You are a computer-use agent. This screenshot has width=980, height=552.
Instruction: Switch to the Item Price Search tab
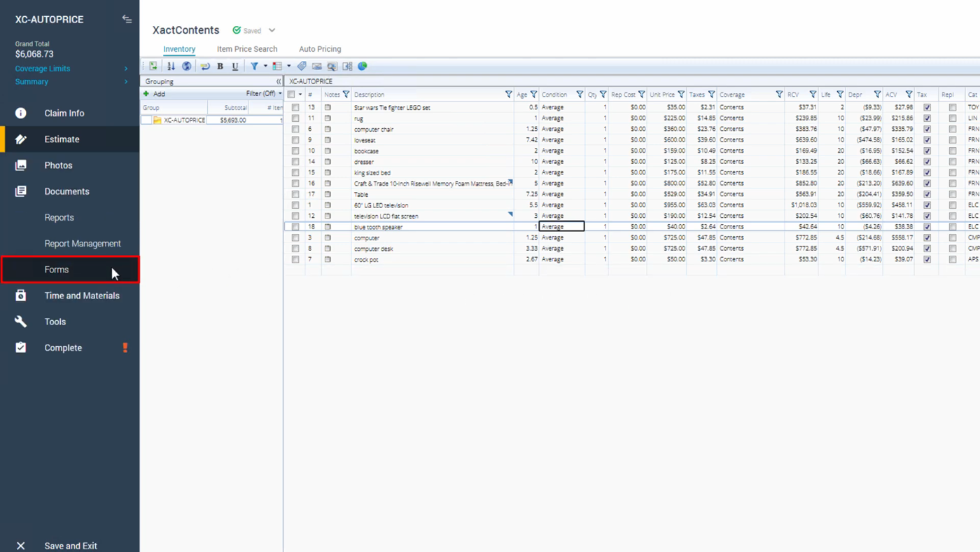(247, 49)
